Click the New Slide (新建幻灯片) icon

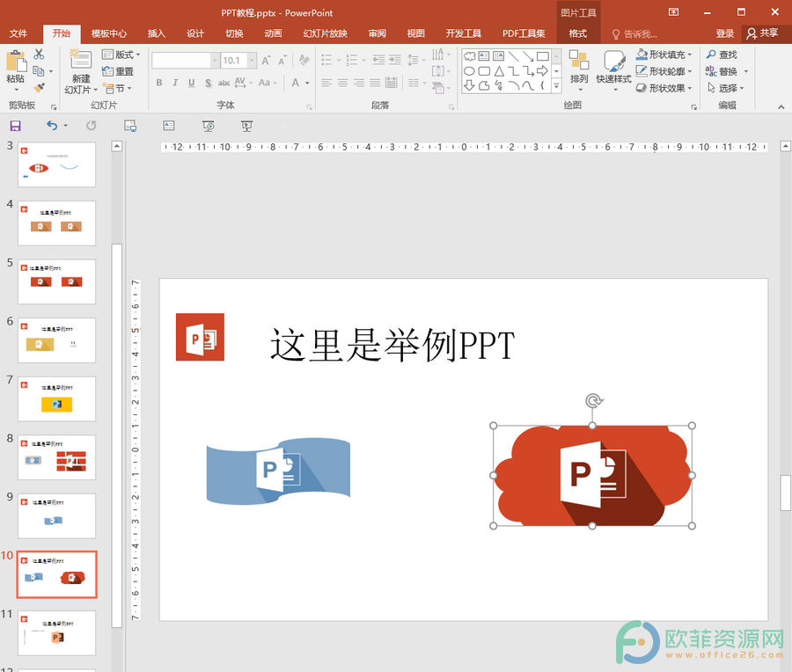click(80, 60)
